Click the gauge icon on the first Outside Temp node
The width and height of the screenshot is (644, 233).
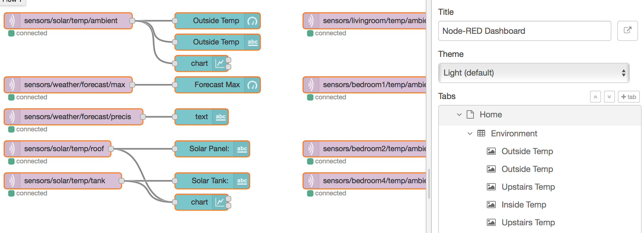pos(252,21)
